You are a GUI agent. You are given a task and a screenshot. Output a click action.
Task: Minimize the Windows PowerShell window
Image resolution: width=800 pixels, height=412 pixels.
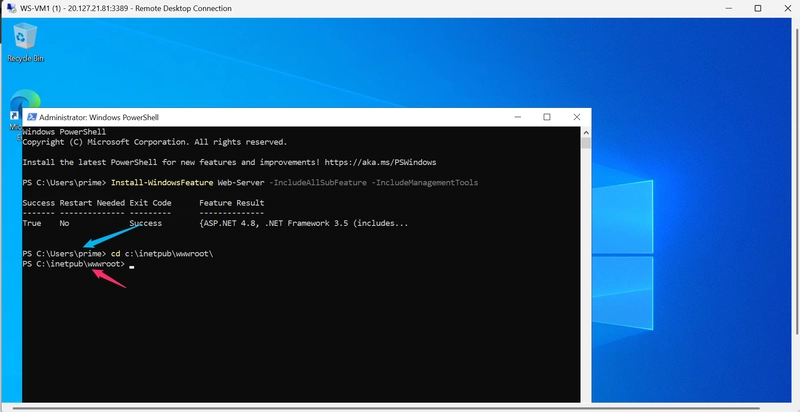tap(517, 117)
